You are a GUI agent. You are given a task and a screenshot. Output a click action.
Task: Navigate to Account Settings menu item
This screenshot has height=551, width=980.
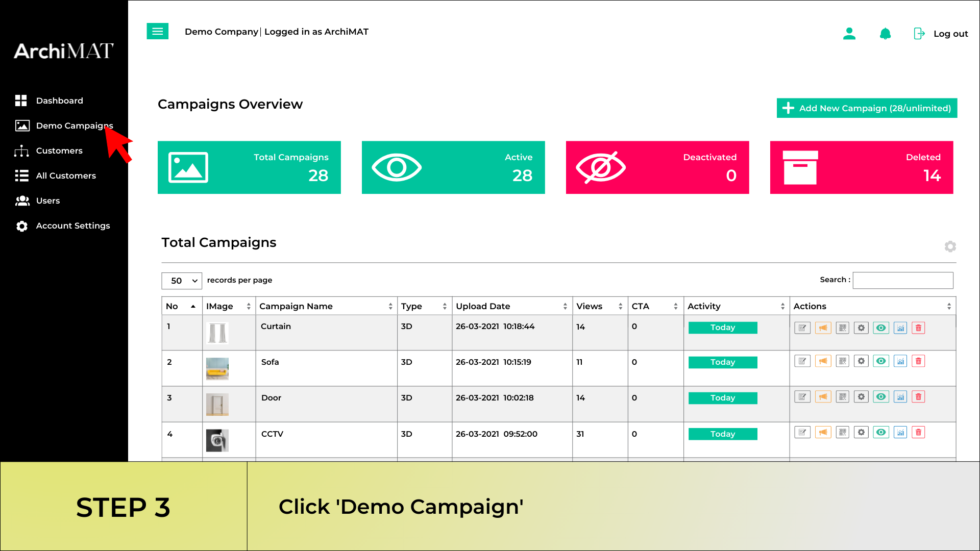pos(73,226)
